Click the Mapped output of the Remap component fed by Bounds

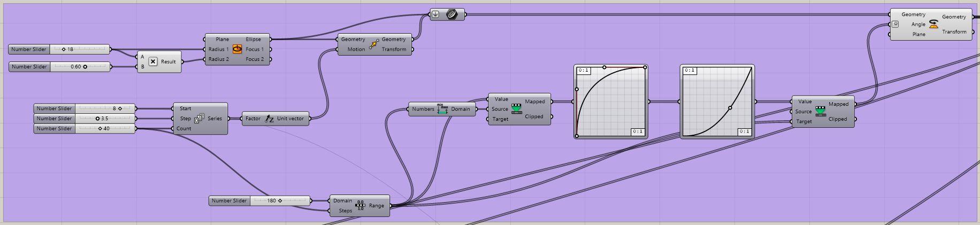coord(535,102)
